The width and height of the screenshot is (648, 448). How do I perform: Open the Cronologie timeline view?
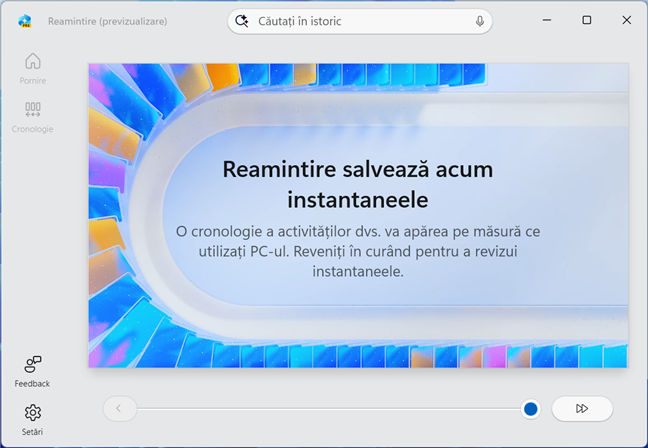click(x=33, y=118)
